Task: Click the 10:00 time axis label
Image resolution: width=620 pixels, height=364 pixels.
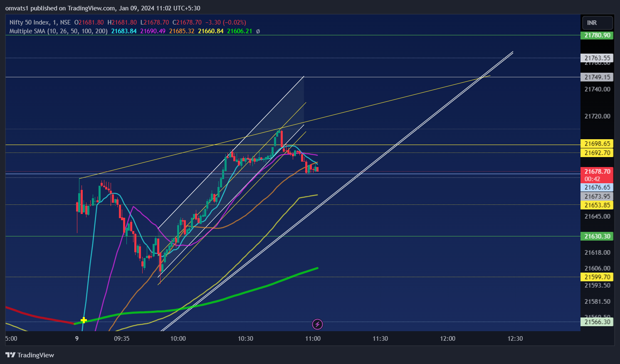Action: click(x=178, y=339)
